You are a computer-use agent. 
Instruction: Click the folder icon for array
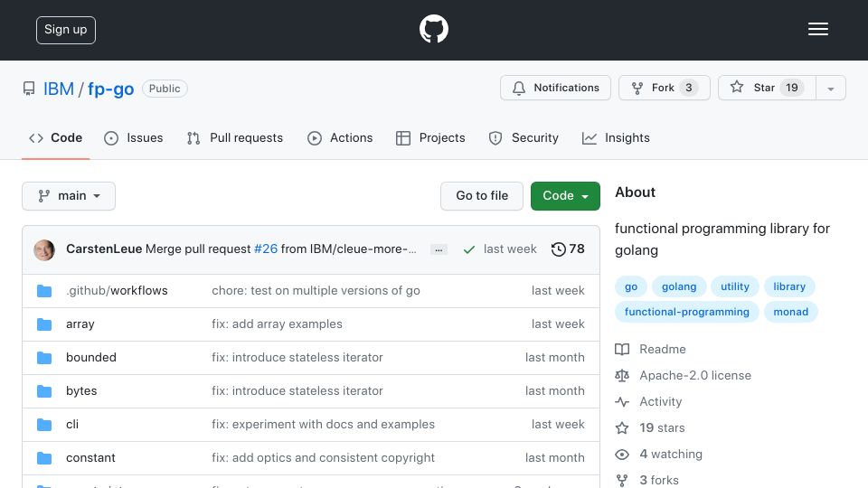point(44,324)
